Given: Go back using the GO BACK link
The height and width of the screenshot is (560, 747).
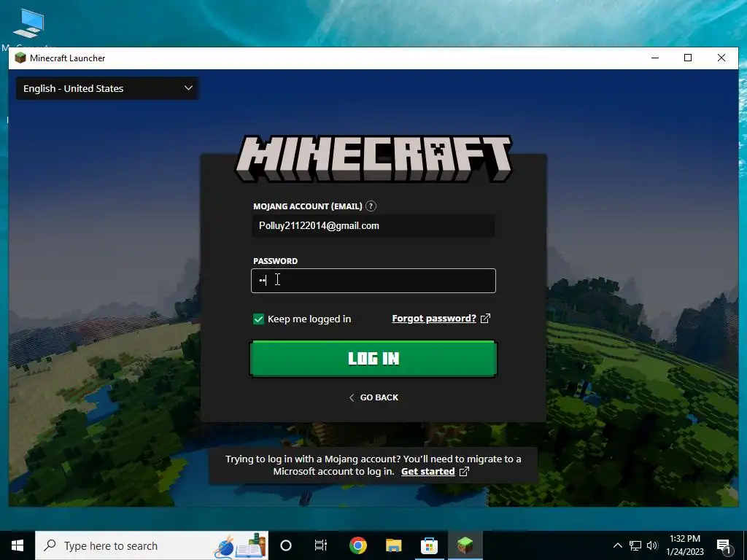Looking at the screenshot, I should [x=373, y=397].
